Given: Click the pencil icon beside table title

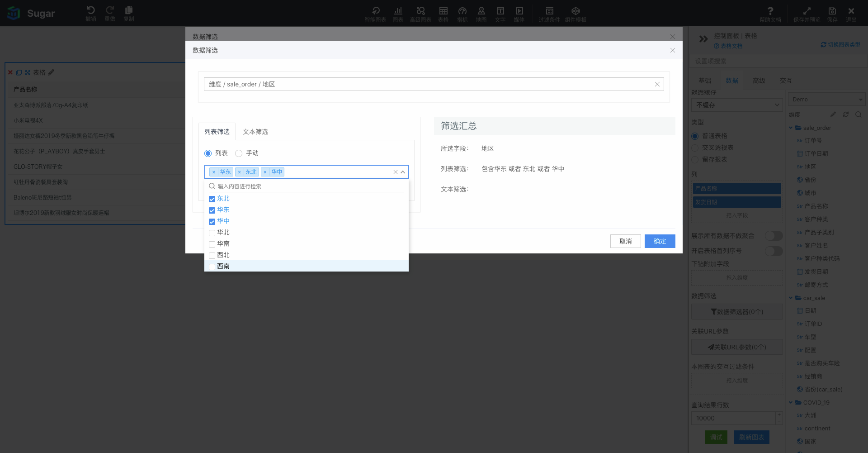Looking at the screenshot, I should tap(51, 72).
